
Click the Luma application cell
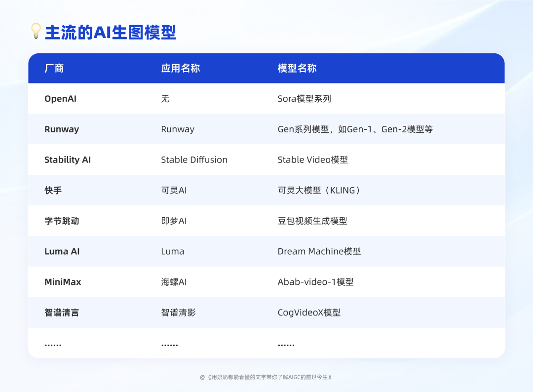coord(173,252)
